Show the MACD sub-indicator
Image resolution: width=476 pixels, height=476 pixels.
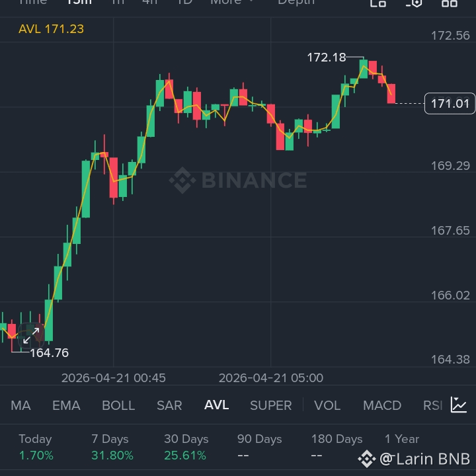(382, 405)
